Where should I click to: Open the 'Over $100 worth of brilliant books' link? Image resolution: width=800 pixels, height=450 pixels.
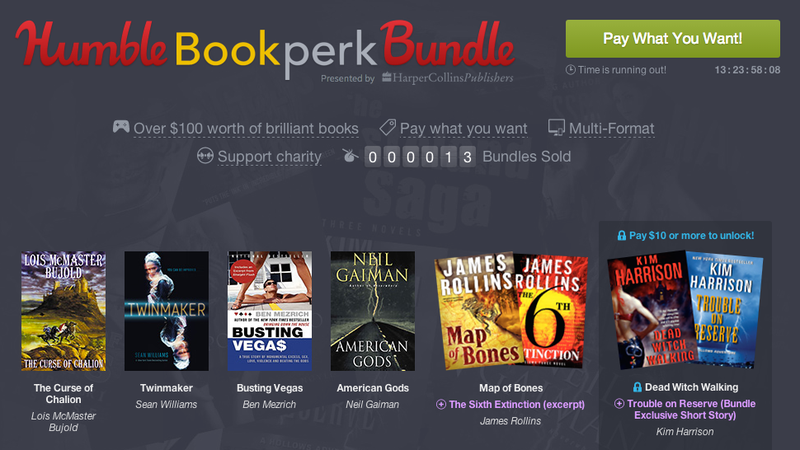point(246,129)
